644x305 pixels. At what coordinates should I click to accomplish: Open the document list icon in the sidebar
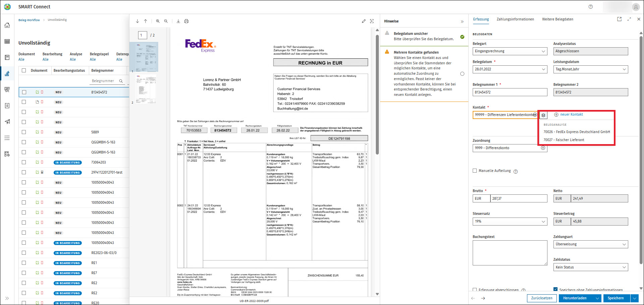[7, 58]
